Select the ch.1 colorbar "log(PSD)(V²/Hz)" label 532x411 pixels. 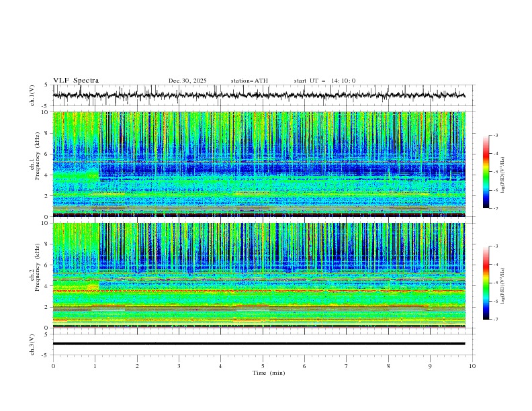click(x=503, y=175)
